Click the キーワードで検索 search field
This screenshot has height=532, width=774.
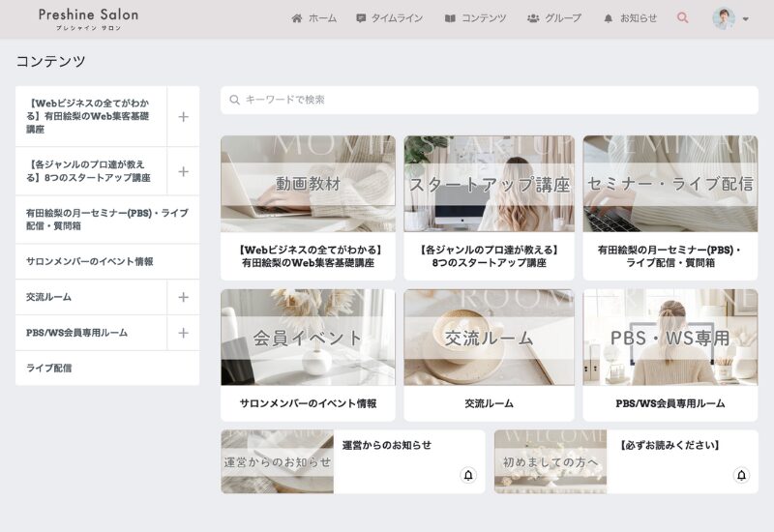(x=489, y=100)
